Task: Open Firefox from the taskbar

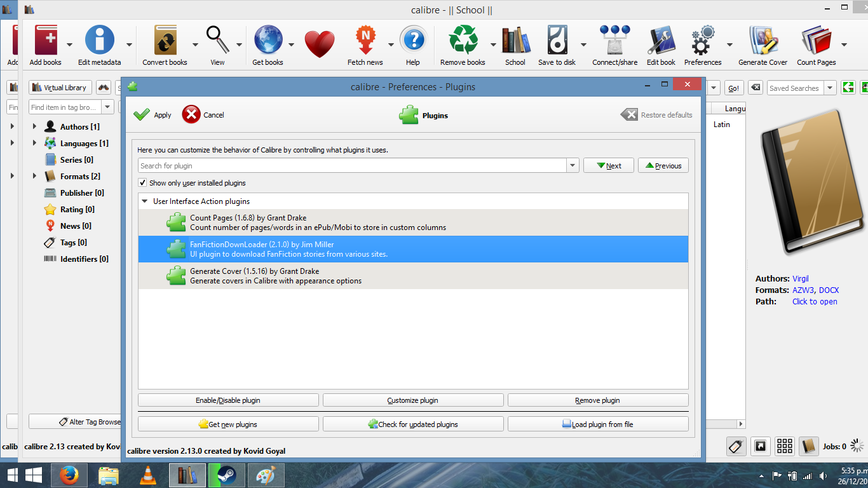Action: tap(69, 475)
